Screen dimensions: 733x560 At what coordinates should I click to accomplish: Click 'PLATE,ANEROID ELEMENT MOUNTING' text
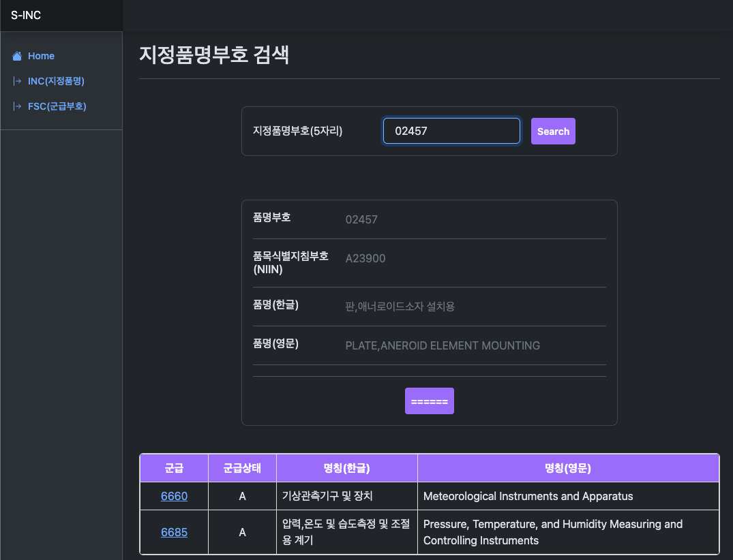[x=443, y=345]
